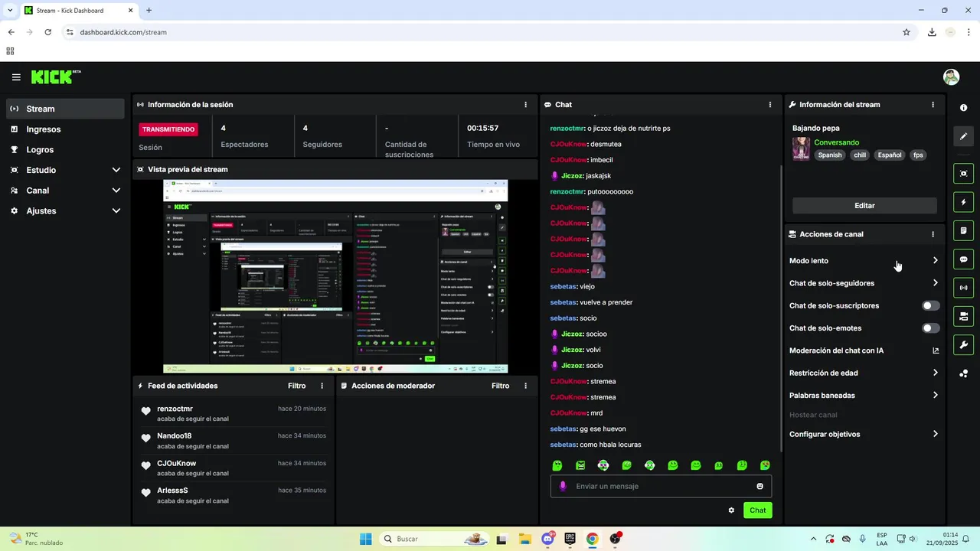Open a new browser tab
This screenshot has width=980, height=551.
click(x=149, y=10)
